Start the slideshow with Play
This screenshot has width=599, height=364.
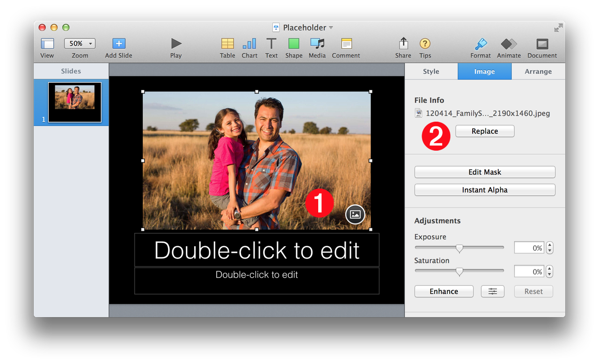click(176, 44)
